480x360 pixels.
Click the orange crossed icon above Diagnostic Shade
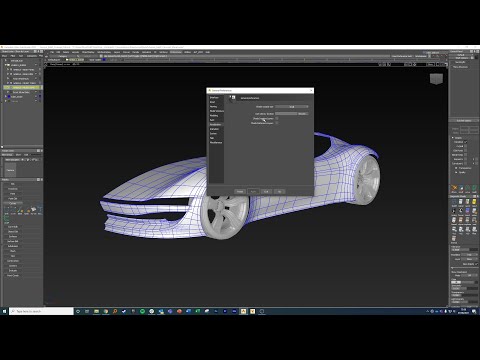coord(454,188)
